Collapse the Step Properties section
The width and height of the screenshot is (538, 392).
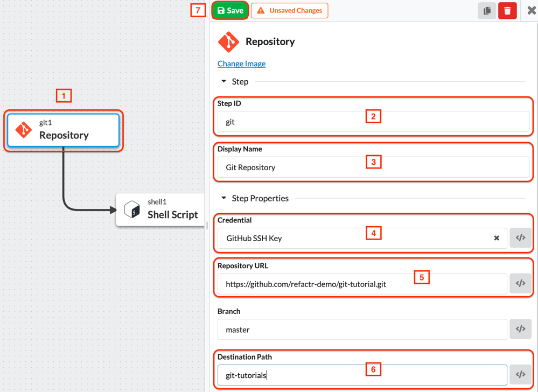coord(224,198)
